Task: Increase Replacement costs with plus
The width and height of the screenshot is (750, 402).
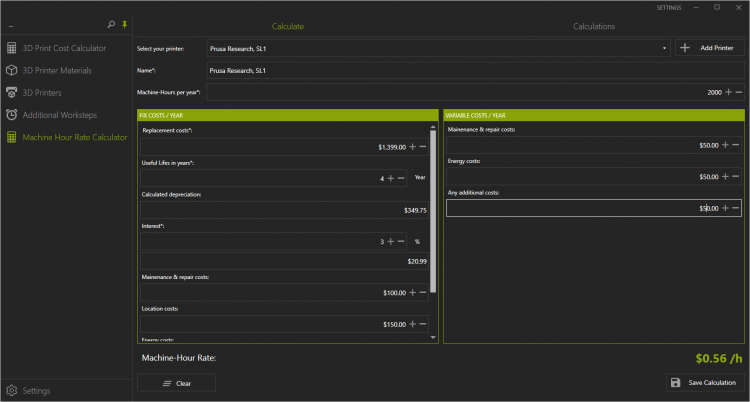Action: (x=413, y=147)
